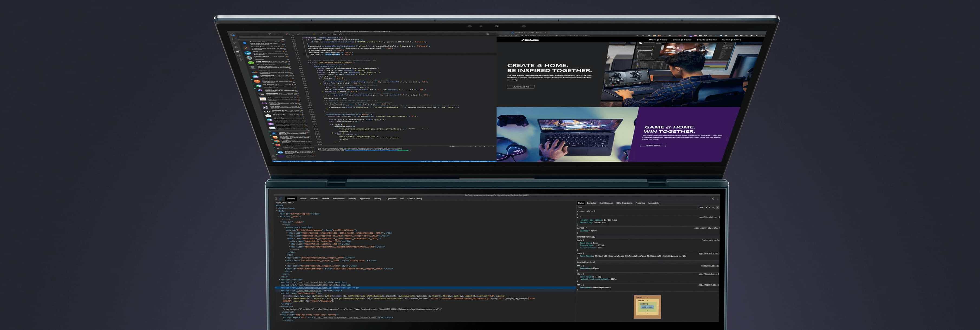Screen dimensions: 980x330
Task: Bookmark the page with the star icon
Action: (643, 36)
